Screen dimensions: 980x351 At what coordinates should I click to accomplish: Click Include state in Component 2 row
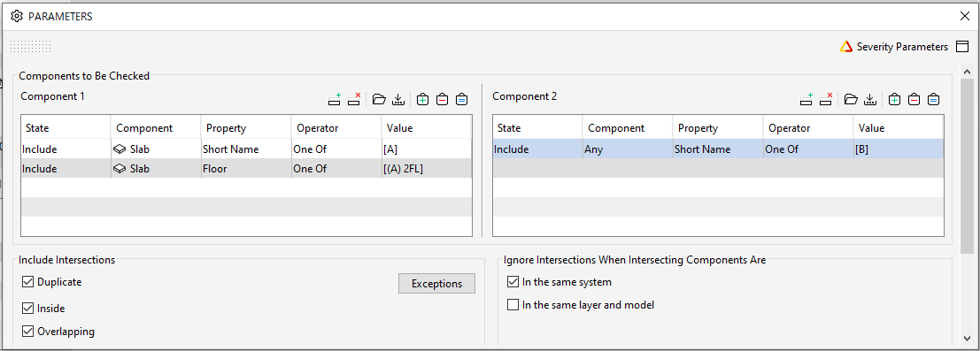pyautogui.click(x=537, y=149)
